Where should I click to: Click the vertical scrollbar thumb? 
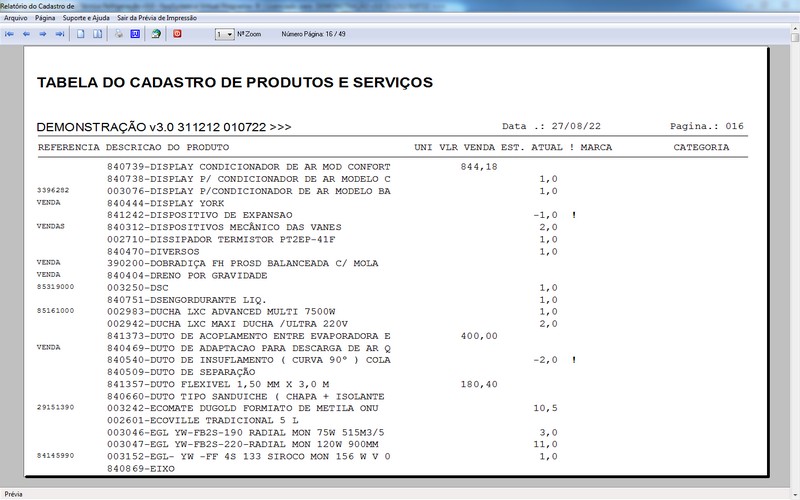[x=795, y=38]
